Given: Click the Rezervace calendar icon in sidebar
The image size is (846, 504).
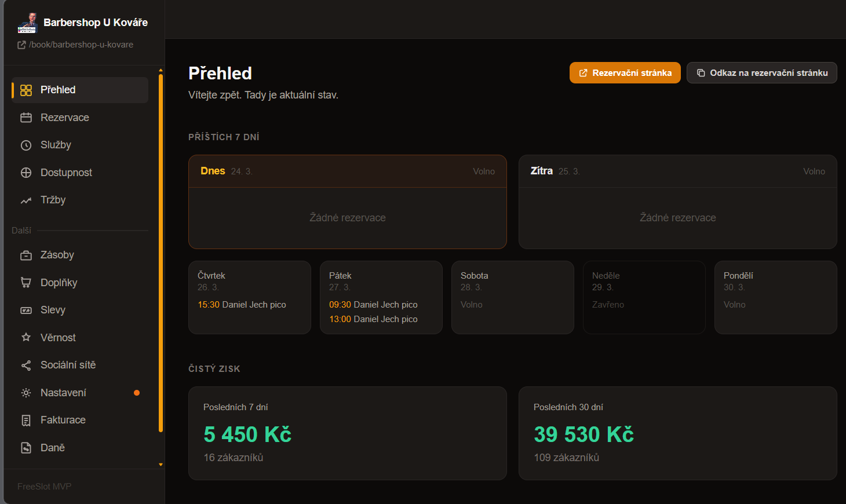Looking at the screenshot, I should point(26,118).
